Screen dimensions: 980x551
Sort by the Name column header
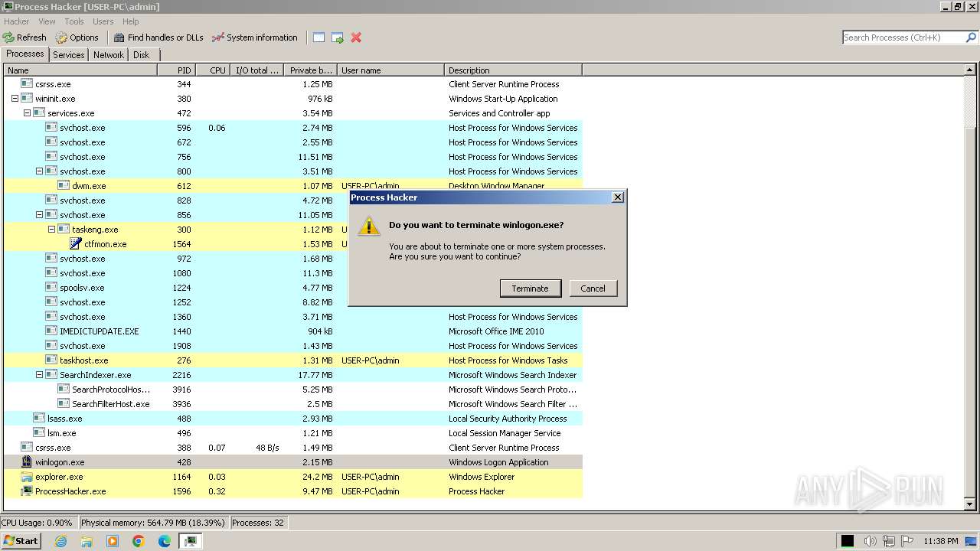[80, 70]
